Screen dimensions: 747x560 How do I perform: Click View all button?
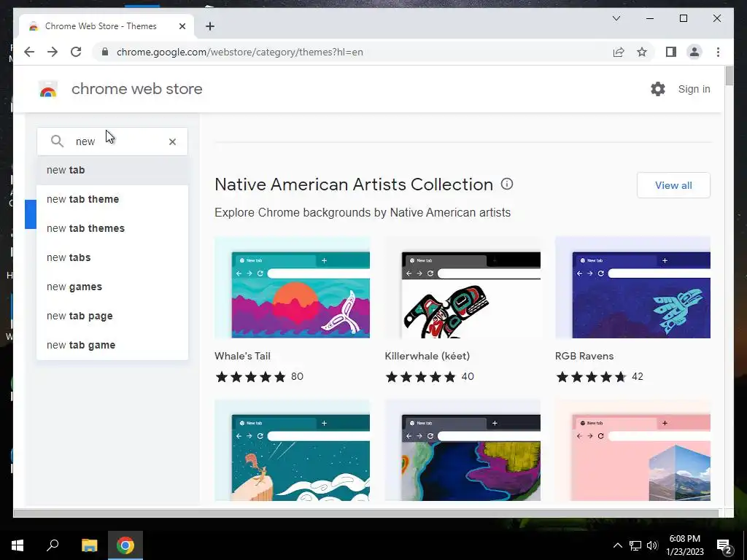(673, 185)
